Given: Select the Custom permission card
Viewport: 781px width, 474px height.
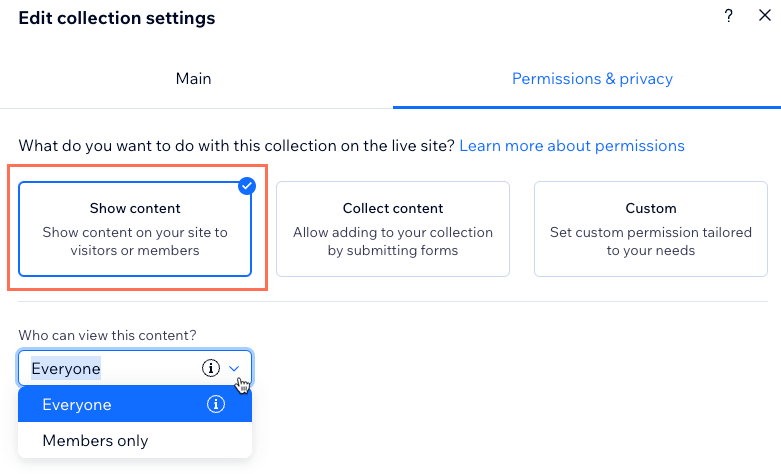Looking at the screenshot, I should click(651, 229).
